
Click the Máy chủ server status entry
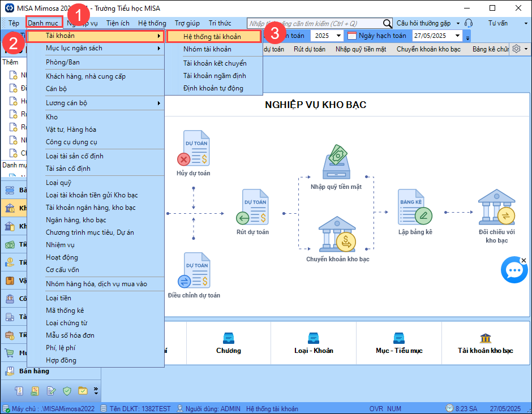tap(49, 408)
